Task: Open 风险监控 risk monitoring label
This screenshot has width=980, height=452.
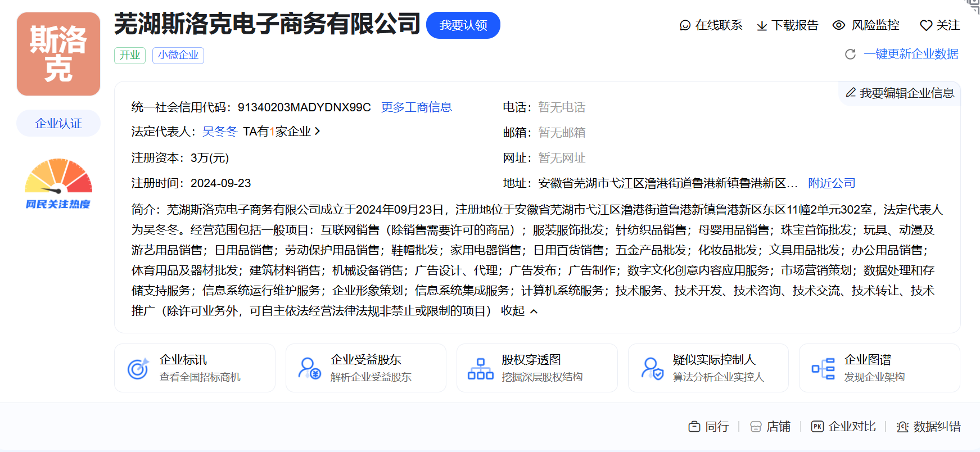Action: pos(875,25)
